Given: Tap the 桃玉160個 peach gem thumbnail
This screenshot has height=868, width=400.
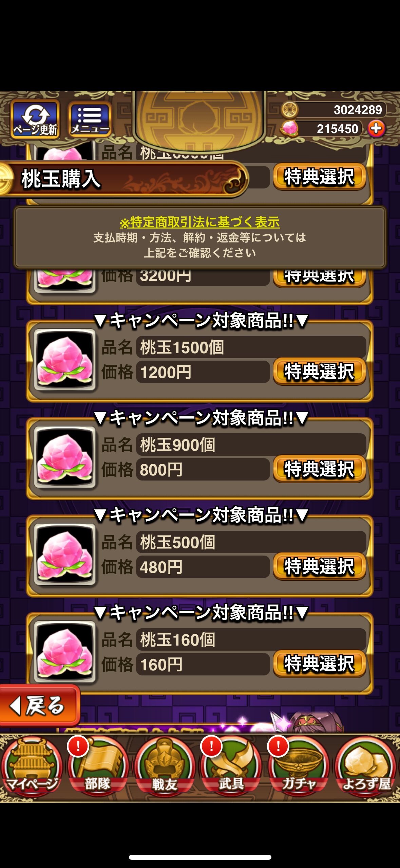Looking at the screenshot, I should point(65,652).
